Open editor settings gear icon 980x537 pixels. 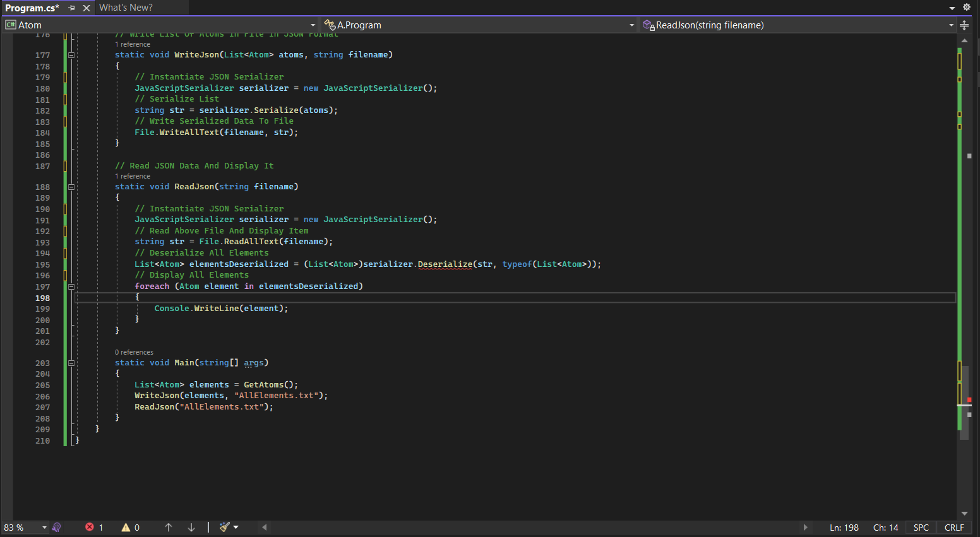pyautogui.click(x=966, y=8)
